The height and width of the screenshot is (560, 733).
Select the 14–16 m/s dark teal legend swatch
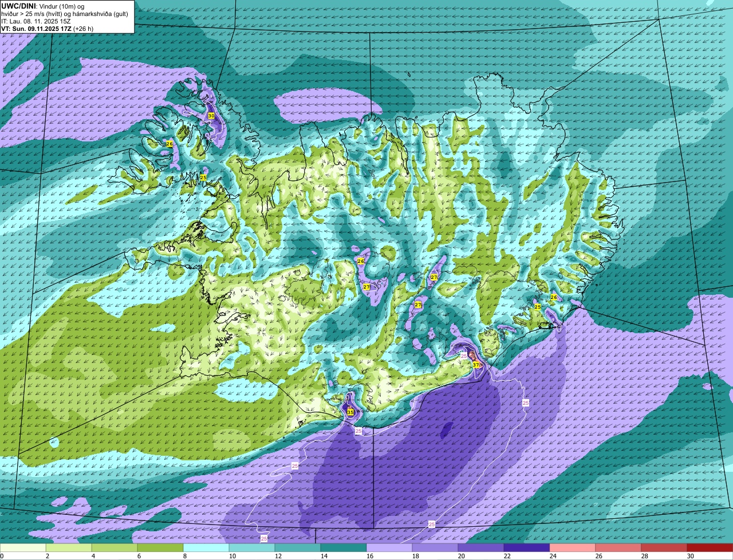click(x=344, y=547)
